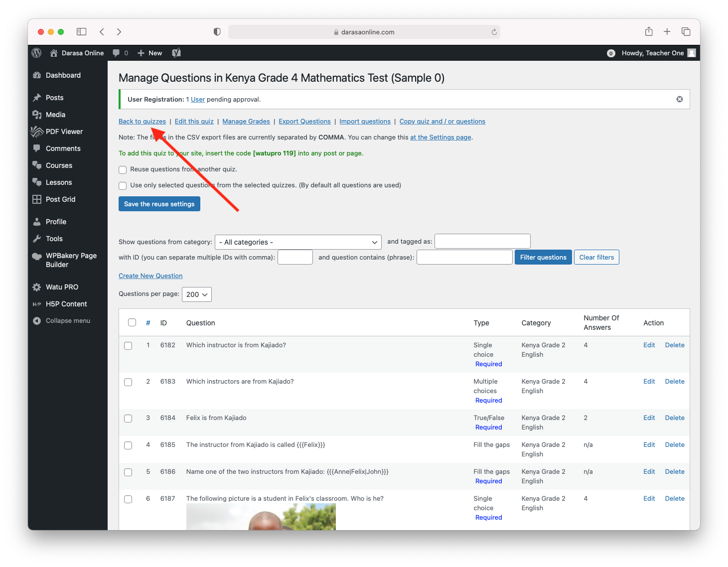Open the Yoast SEO icon in admin bar
728x567 pixels.
point(176,53)
